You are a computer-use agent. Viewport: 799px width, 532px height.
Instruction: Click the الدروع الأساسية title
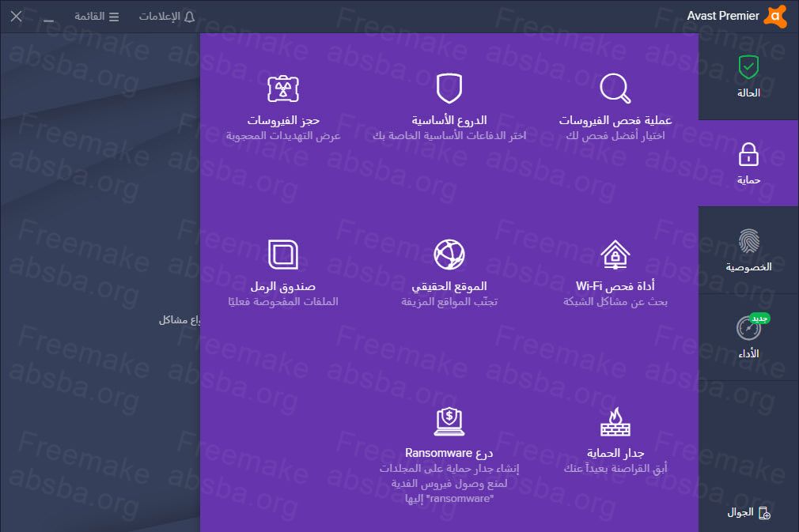[449, 120]
